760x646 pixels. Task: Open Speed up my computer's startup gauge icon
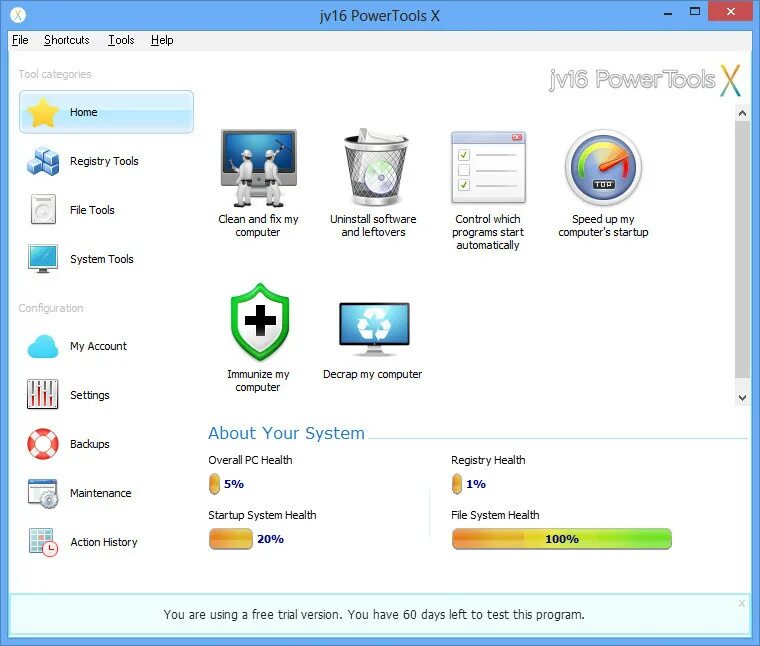[x=603, y=167]
